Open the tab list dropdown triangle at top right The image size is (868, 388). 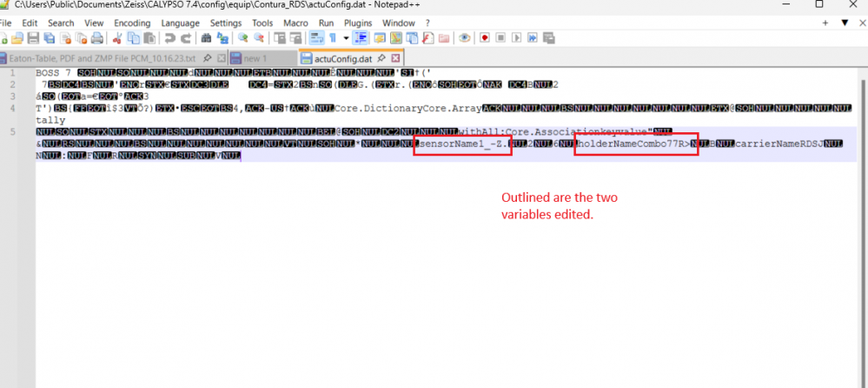coord(845,23)
